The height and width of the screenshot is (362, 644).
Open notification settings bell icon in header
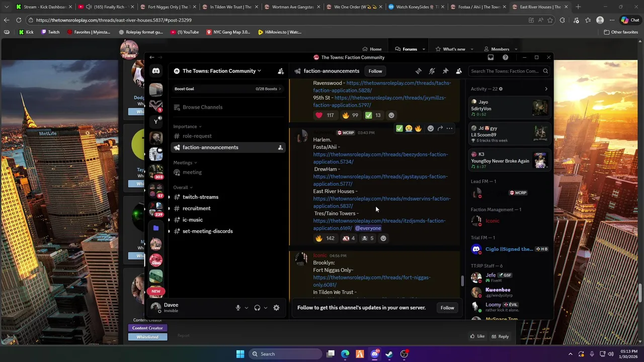pyautogui.click(x=432, y=71)
